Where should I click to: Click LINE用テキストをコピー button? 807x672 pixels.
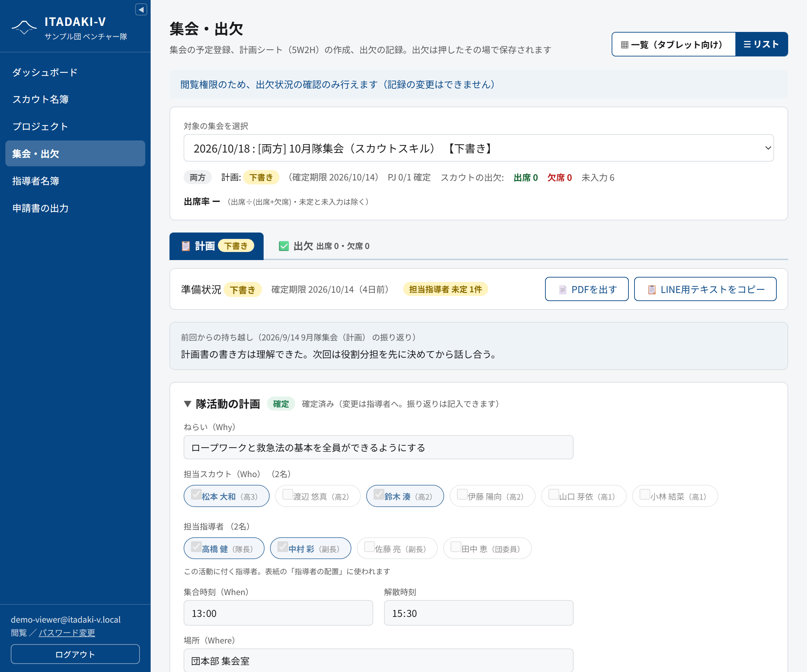[x=705, y=289]
